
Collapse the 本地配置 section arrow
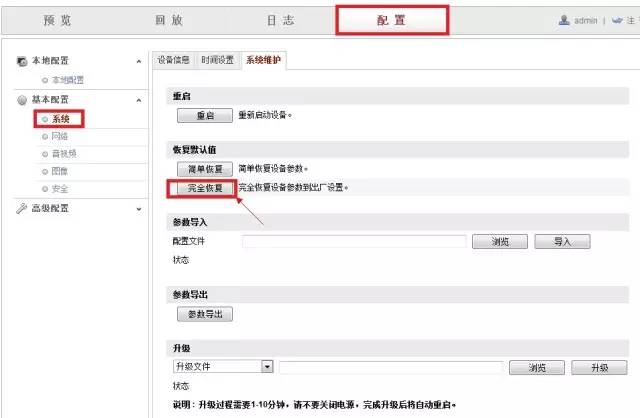(x=138, y=62)
